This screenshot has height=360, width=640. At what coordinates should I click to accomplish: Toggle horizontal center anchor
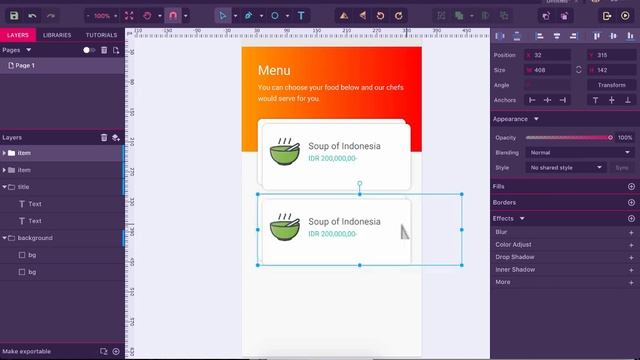click(547, 100)
